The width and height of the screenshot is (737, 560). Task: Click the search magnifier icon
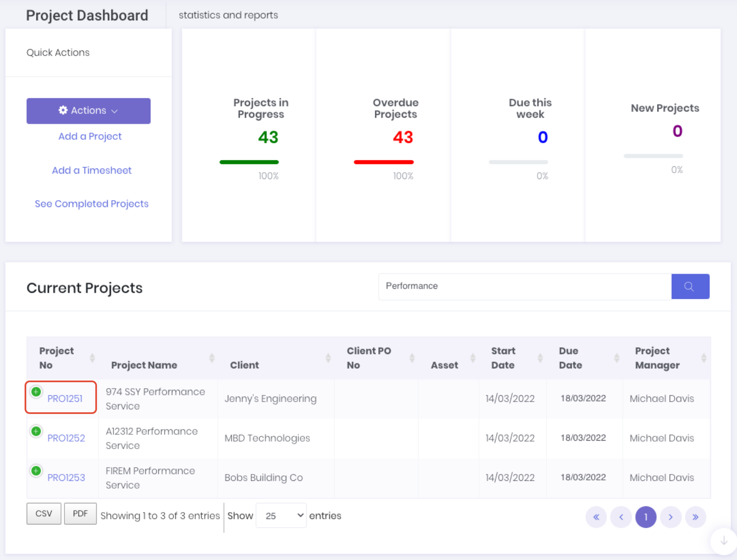tap(690, 286)
